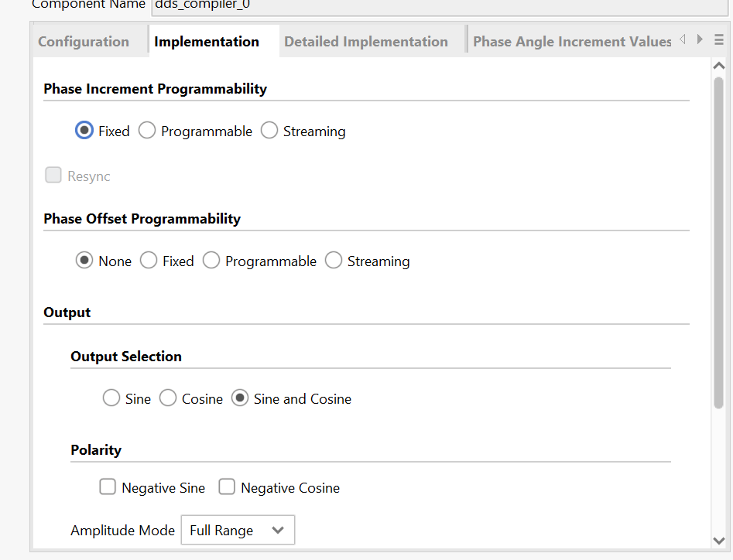Open the Detailed Implementation tab

(x=365, y=42)
